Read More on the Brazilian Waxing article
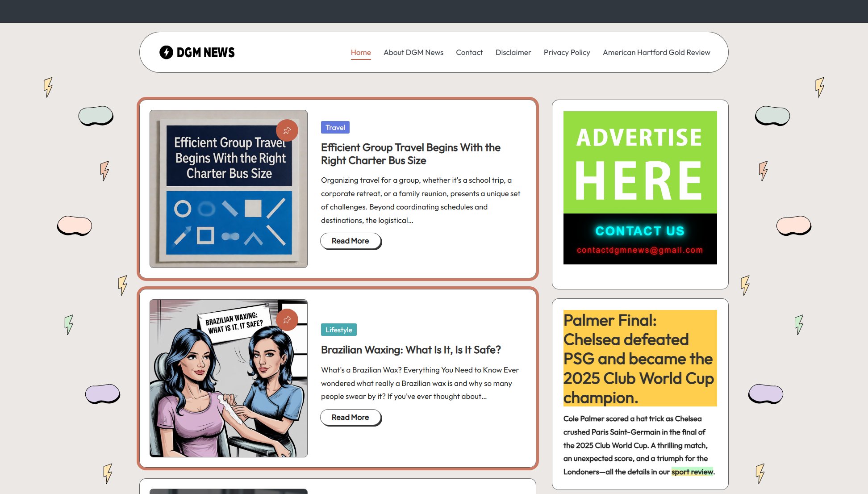Image resolution: width=868 pixels, height=494 pixels. coord(350,417)
